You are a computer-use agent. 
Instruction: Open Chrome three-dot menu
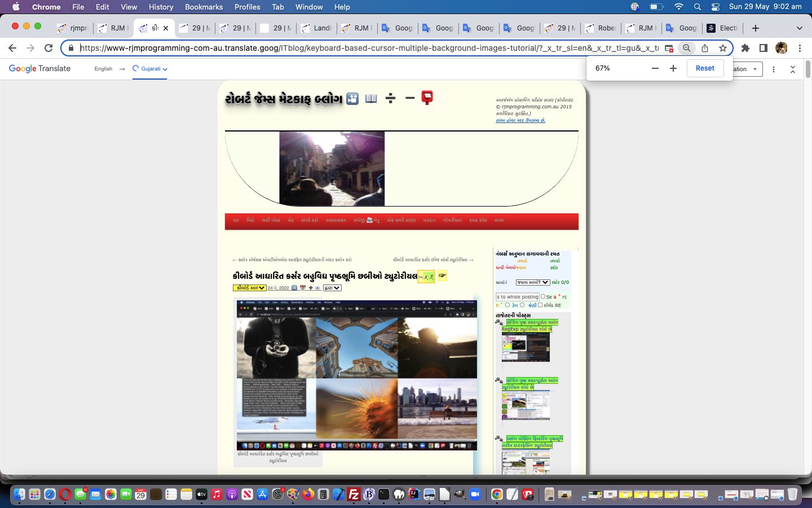800,48
